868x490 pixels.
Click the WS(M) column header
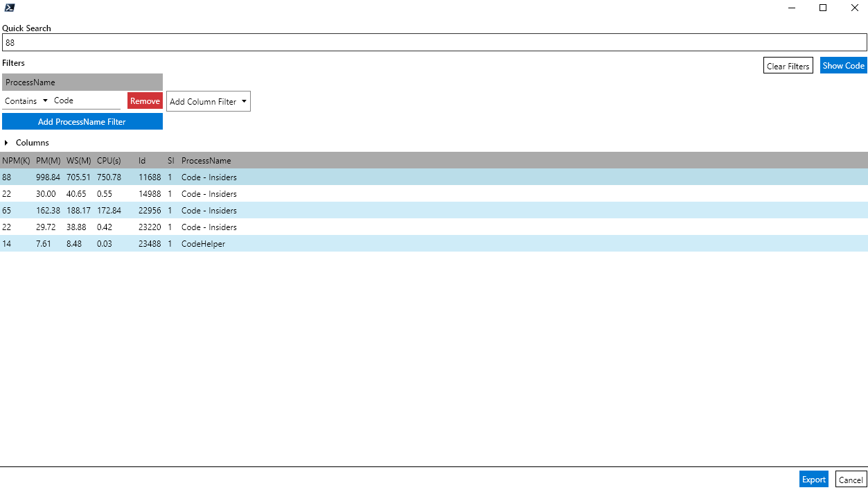(x=78, y=161)
